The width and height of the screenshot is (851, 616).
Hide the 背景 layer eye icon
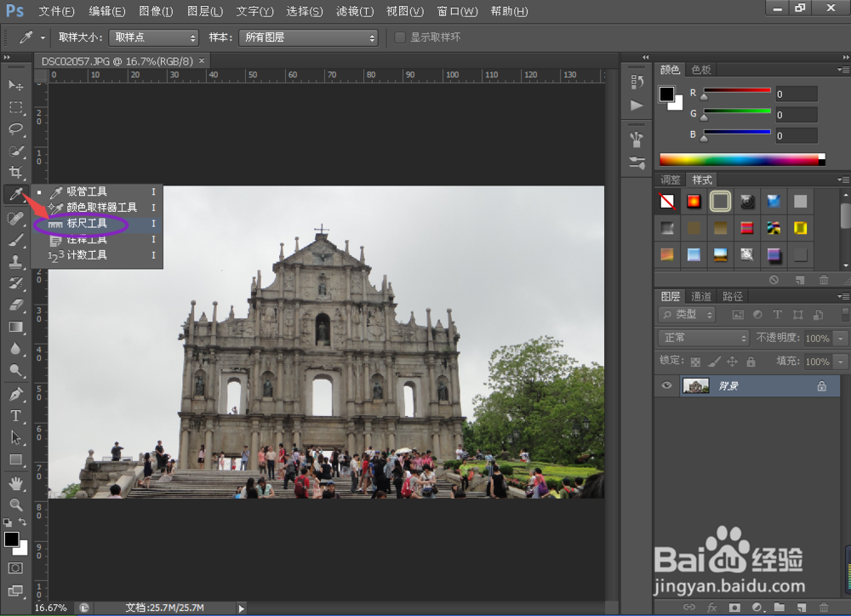tap(666, 386)
